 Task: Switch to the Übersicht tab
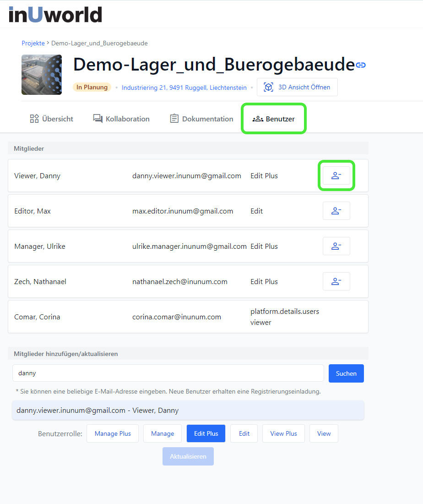pos(51,119)
